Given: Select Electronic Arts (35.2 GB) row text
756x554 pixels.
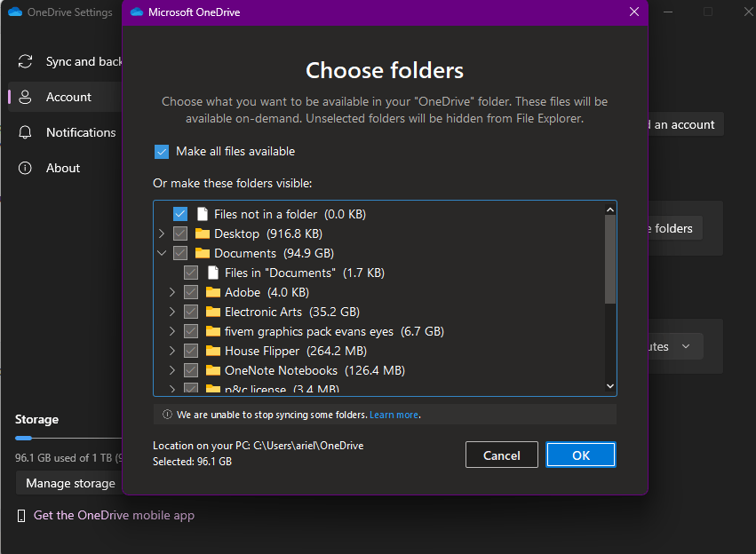Looking at the screenshot, I should click(x=292, y=312).
